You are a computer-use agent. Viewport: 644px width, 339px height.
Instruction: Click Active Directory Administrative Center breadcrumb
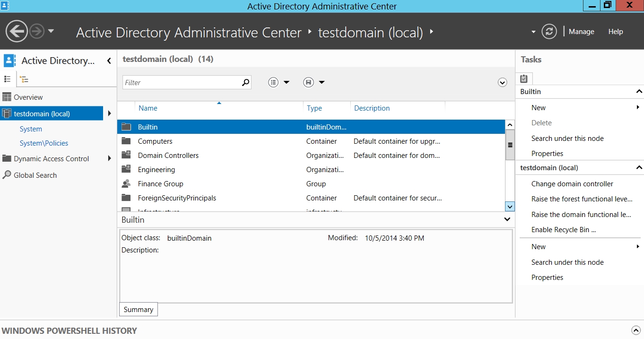click(x=189, y=33)
